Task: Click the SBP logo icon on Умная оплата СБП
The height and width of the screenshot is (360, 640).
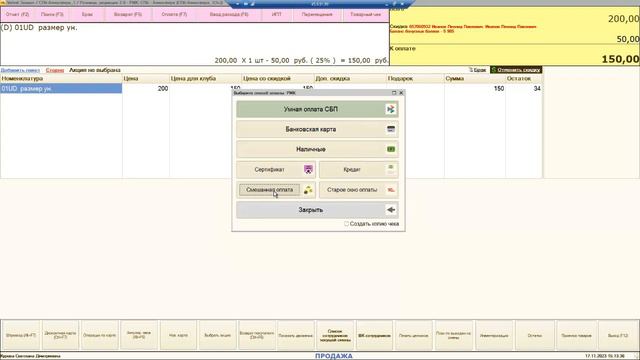Action: pyautogui.click(x=391, y=109)
